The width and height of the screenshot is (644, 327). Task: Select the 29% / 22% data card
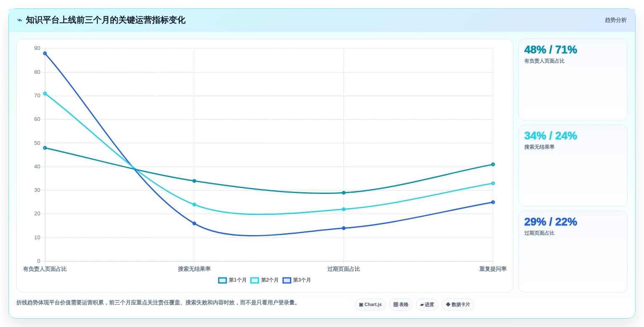[x=573, y=251]
